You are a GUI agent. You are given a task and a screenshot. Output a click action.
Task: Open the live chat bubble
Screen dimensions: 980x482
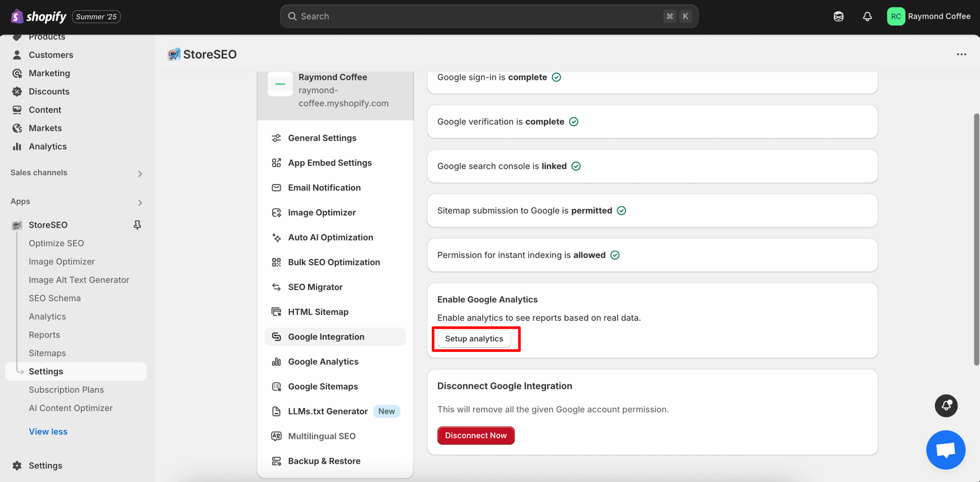(946, 450)
